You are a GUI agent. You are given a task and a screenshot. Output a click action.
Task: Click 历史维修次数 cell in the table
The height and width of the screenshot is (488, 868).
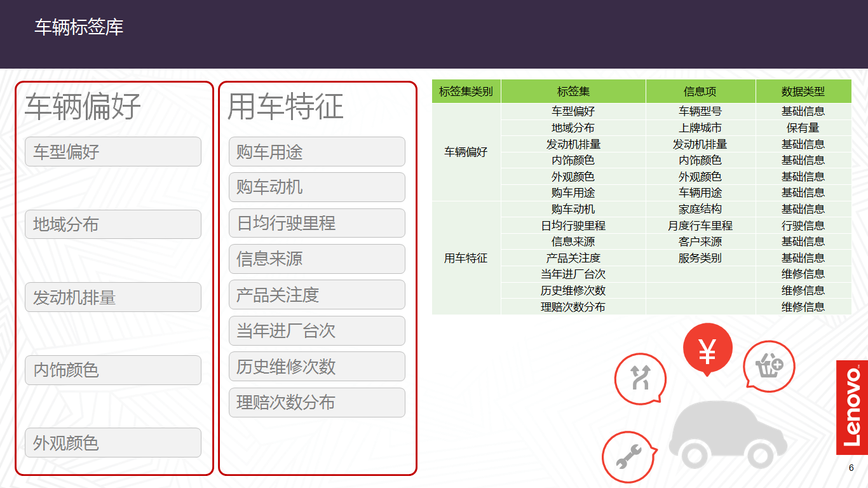[x=573, y=290]
